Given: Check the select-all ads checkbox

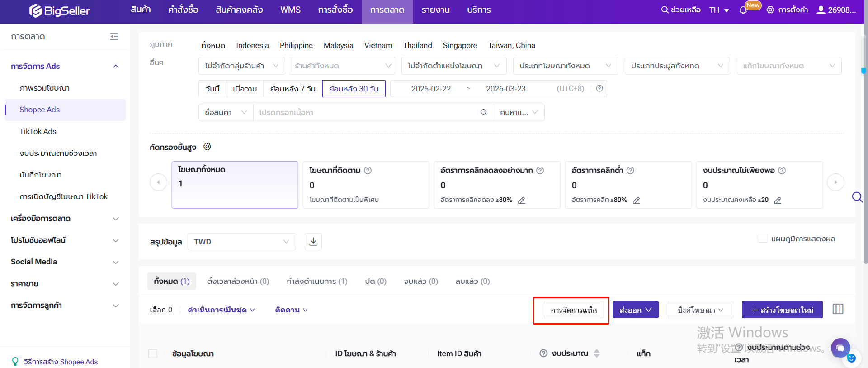Looking at the screenshot, I should point(153,354).
